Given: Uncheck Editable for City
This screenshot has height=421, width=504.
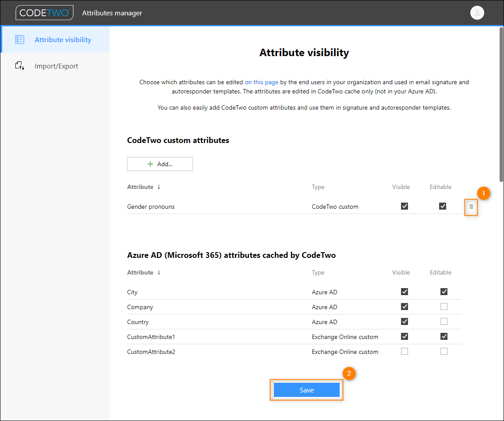Looking at the screenshot, I should [x=444, y=292].
